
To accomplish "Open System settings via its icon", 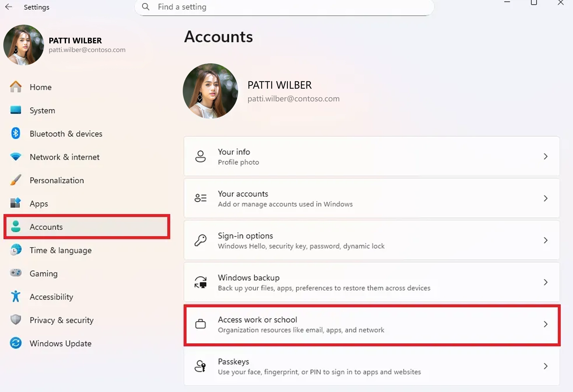I will [x=16, y=110].
